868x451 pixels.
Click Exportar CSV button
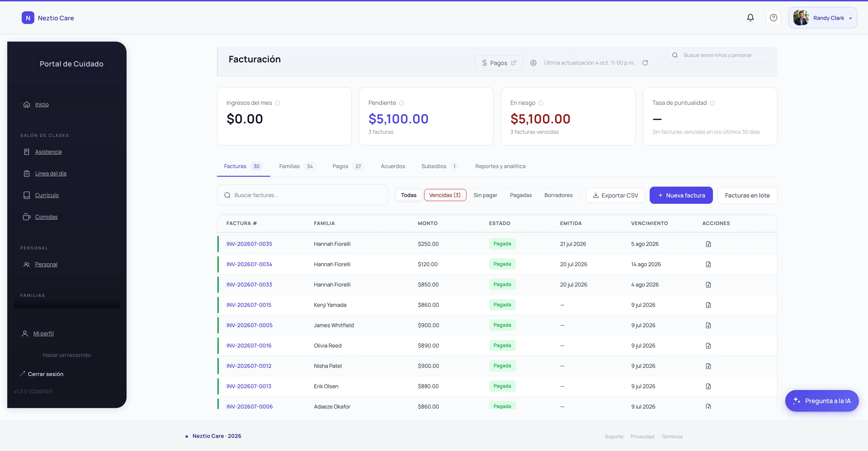pos(615,195)
